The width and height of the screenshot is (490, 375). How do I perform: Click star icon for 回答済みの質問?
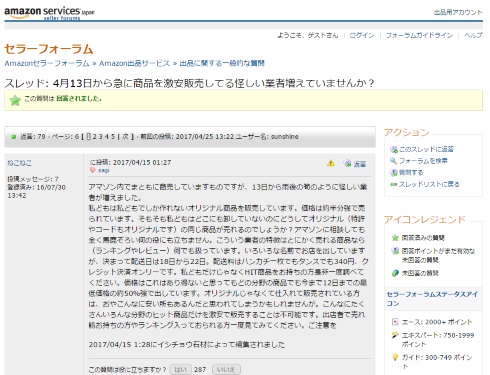point(395,238)
